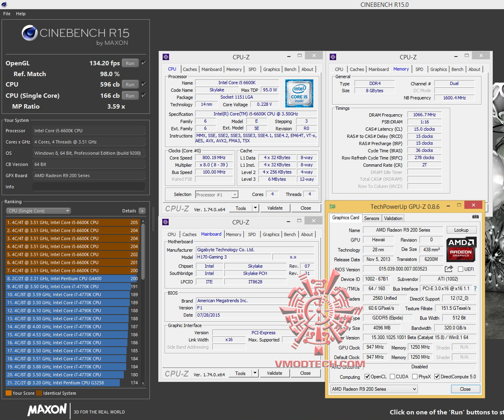Open the Help menu
504x420 pixels.
pyautogui.click(x=21, y=14)
